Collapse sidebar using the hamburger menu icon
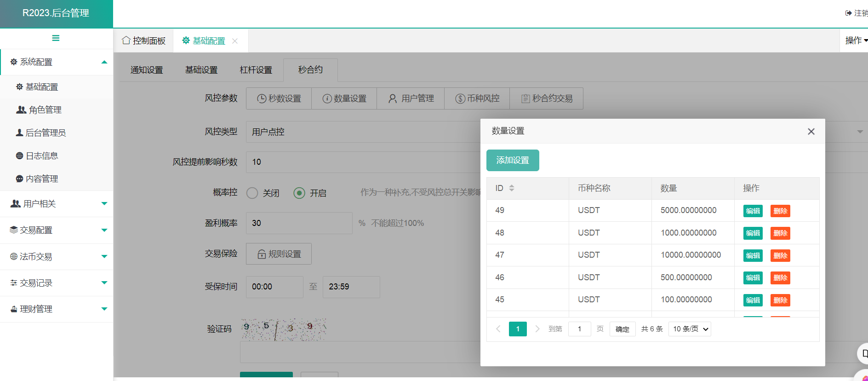The image size is (868, 381). click(x=56, y=38)
